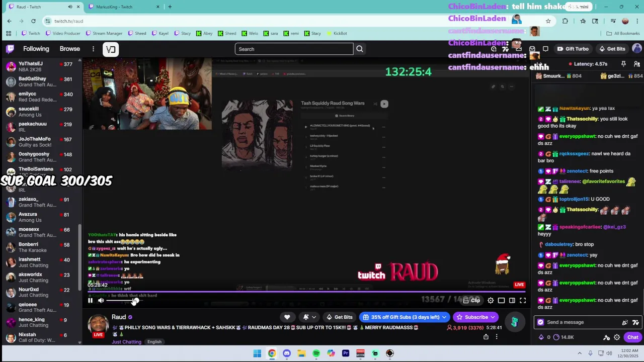Open the 7TV emote menu in chat box
Screen dimensions: 644x362
click(x=635, y=322)
